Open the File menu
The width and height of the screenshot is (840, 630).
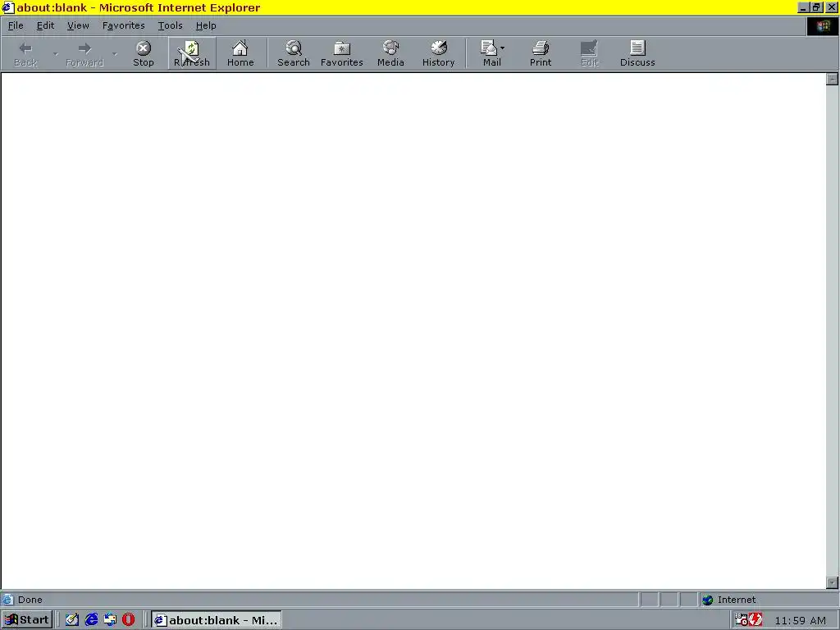pyautogui.click(x=16, y=25)
